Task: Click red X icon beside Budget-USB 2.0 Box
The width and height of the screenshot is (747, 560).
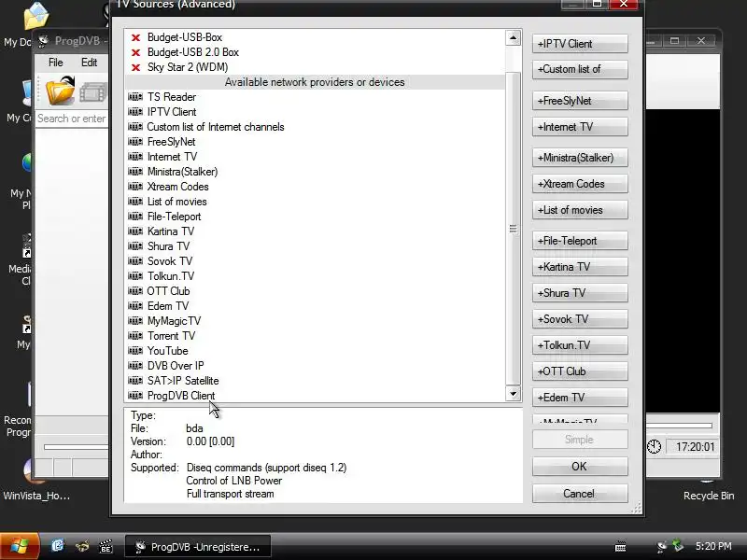Action: (x=135, y=52)
